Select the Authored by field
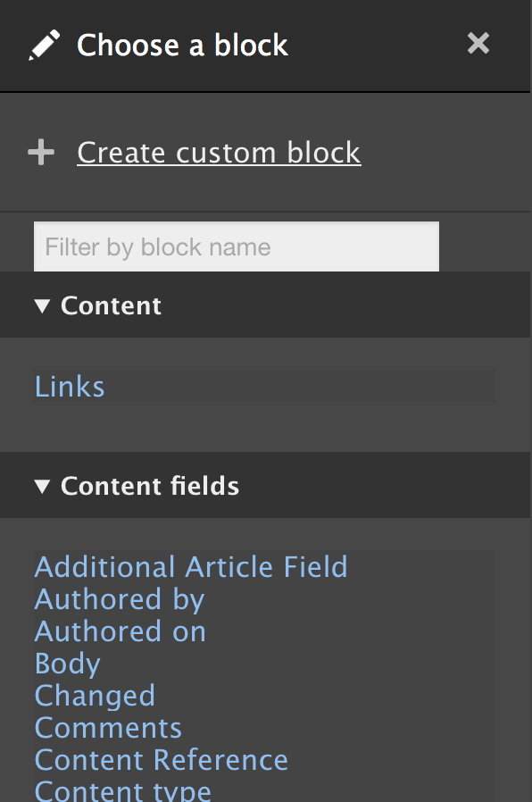 coord(119,599)
